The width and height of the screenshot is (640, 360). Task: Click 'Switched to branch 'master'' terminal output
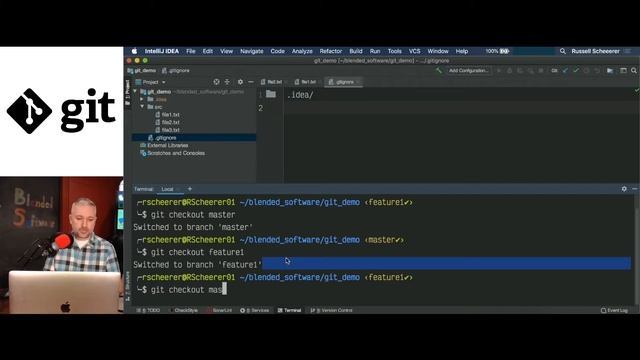[x=193, y=227]
